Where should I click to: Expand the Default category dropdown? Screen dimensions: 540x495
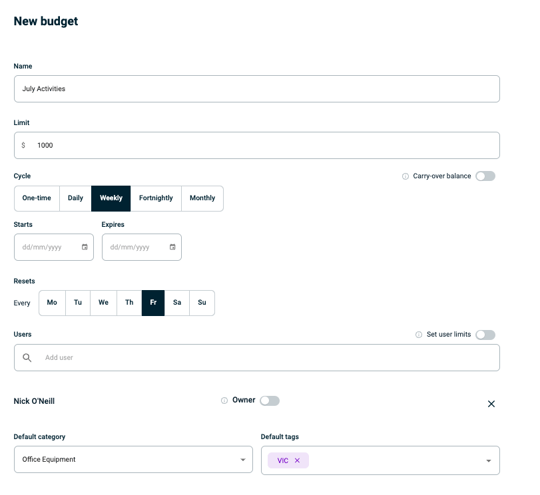point(133,460)
